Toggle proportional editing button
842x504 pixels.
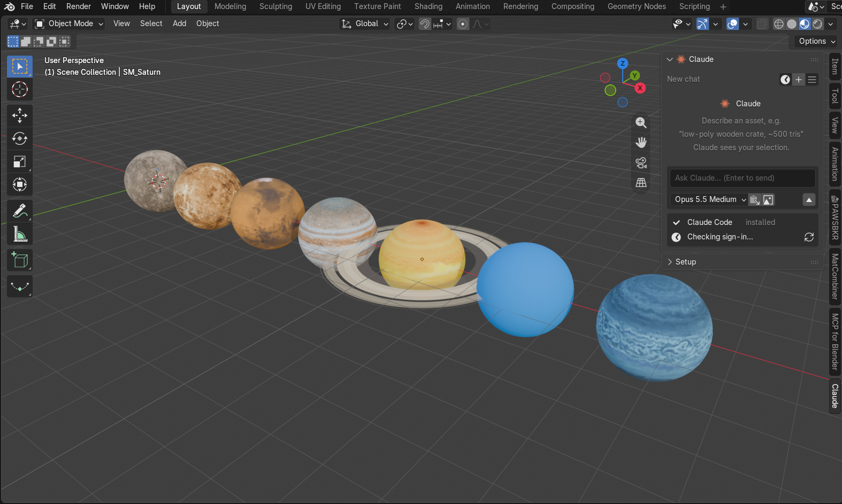pyautogui.click(x=463, y=24)
